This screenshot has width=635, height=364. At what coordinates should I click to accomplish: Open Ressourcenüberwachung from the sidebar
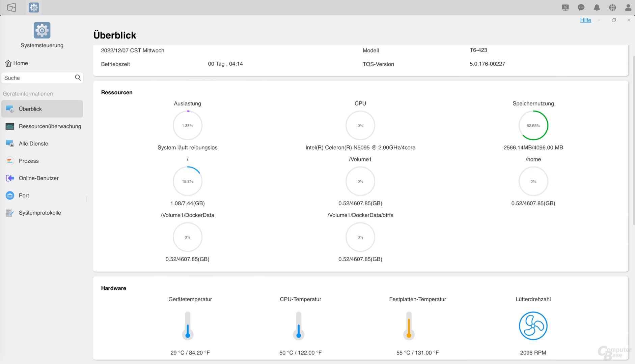(x=50, y=126)
